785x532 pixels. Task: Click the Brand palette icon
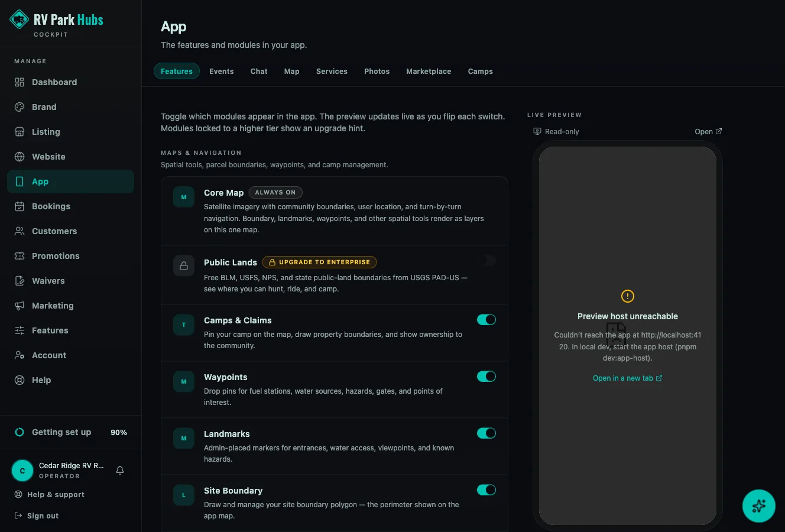click(x=20, y=107)
